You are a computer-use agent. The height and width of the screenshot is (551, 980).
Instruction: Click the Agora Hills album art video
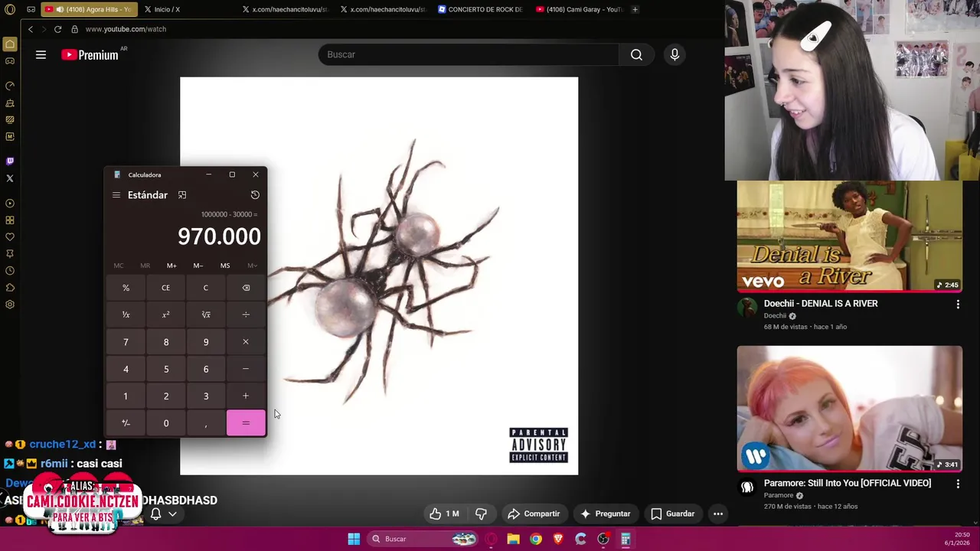(379, 275)
